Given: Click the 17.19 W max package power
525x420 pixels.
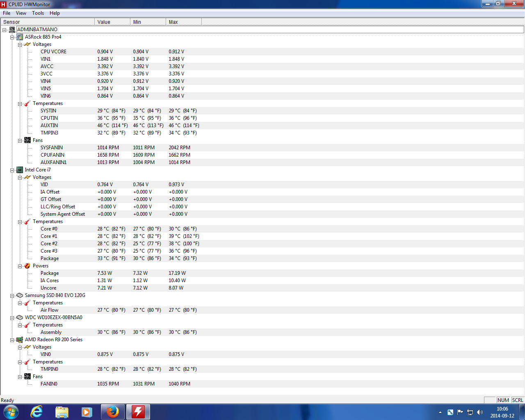Looking at the screenshot, I should pos(177,273).
